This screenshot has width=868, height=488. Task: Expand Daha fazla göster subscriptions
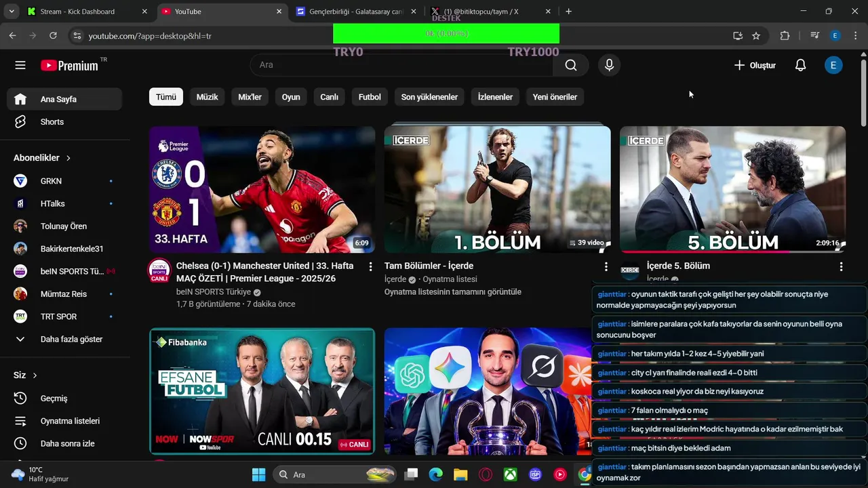point(64,339)
